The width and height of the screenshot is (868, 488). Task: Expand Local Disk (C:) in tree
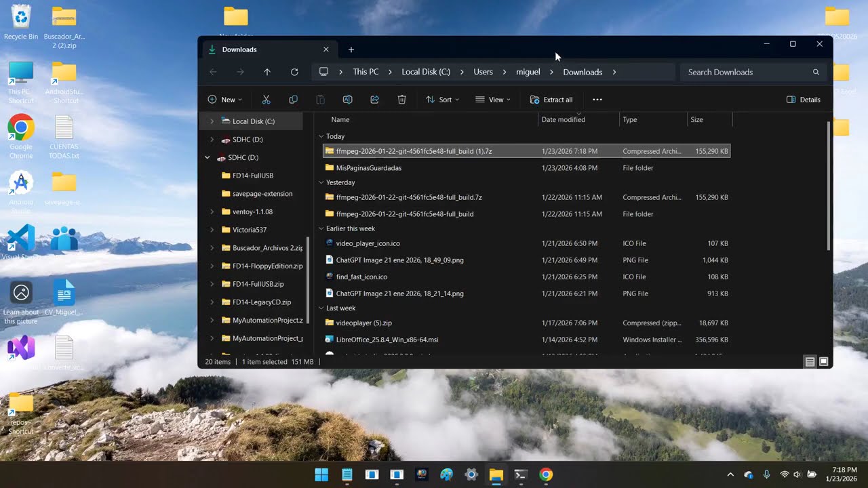[212, 121]
